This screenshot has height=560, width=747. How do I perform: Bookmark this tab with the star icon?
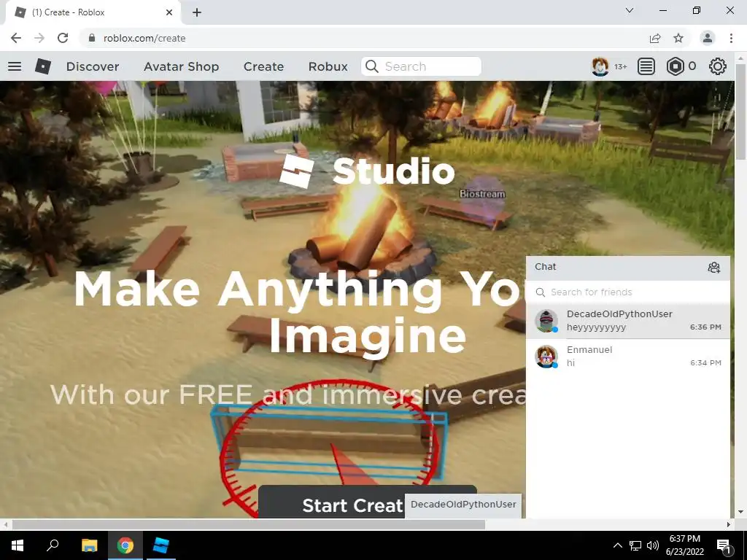coord(678,38)
